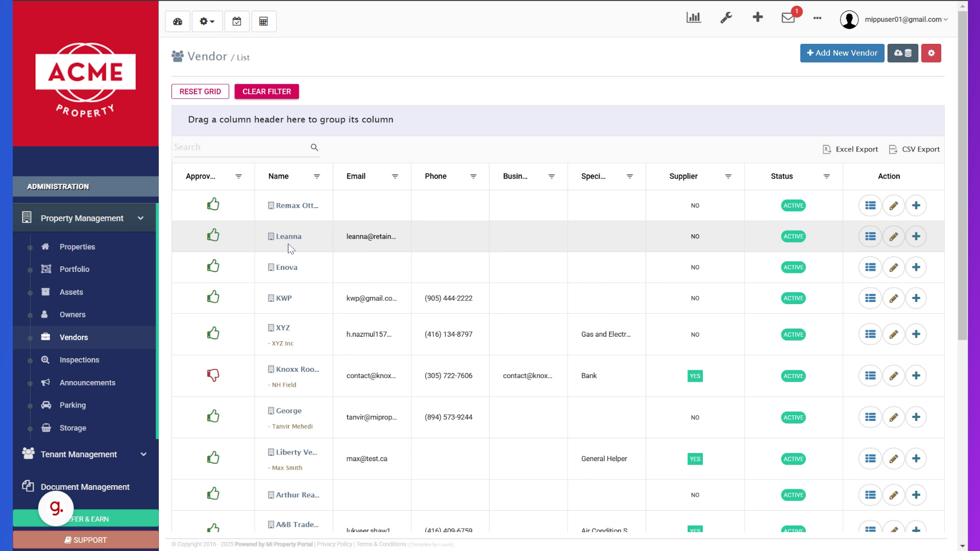Click the SUPPORT button in sidebar
This screenshot has width=980, height=551.
click(85, 540)
